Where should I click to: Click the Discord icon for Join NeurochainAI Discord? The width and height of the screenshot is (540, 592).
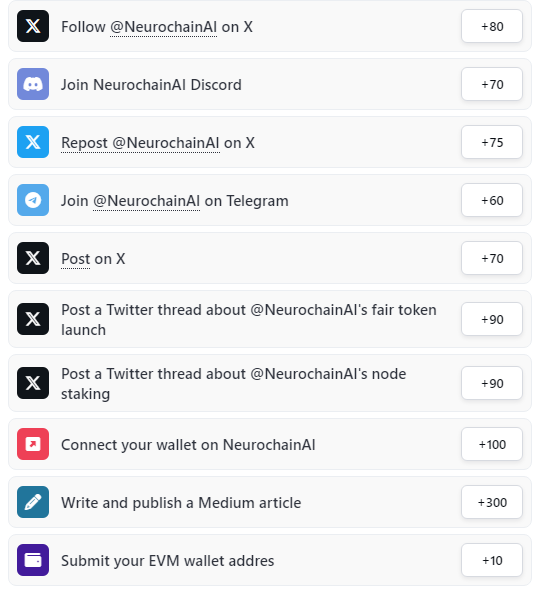(x=33, y=84)
